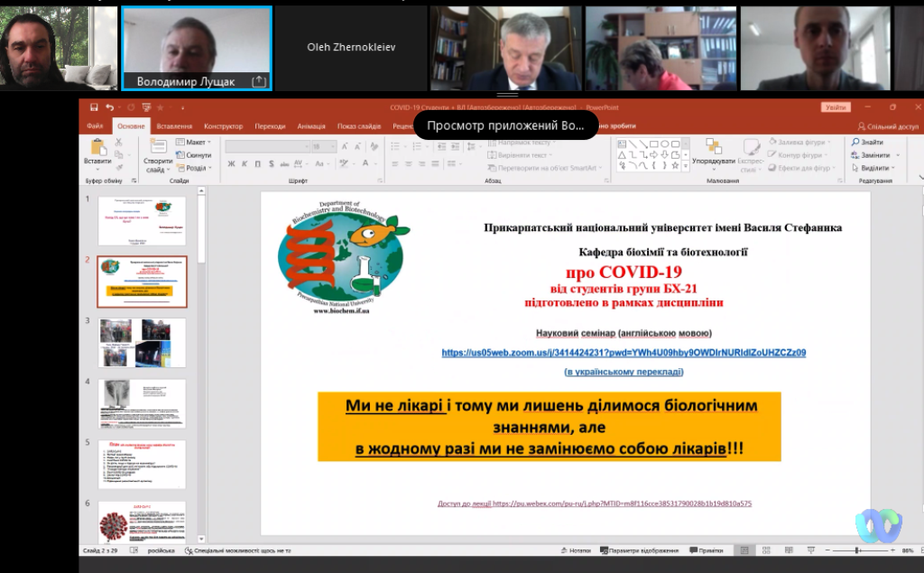Switch to the Анімація tab

coord(312,126)
